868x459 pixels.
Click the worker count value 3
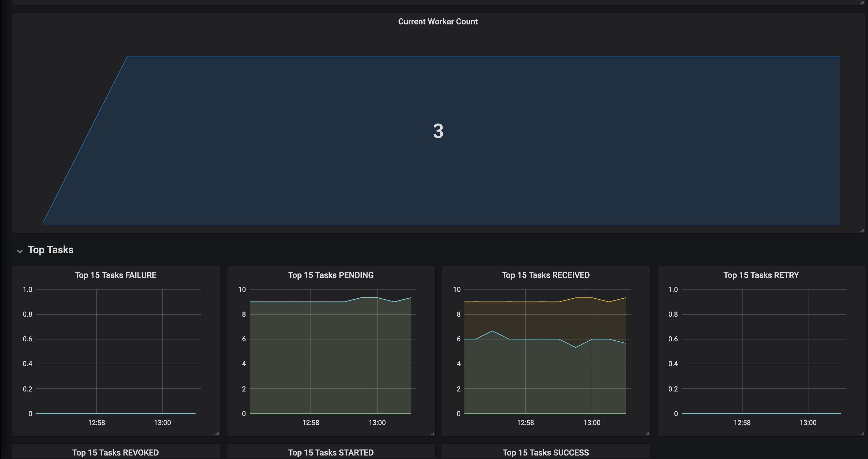[438, 131]
